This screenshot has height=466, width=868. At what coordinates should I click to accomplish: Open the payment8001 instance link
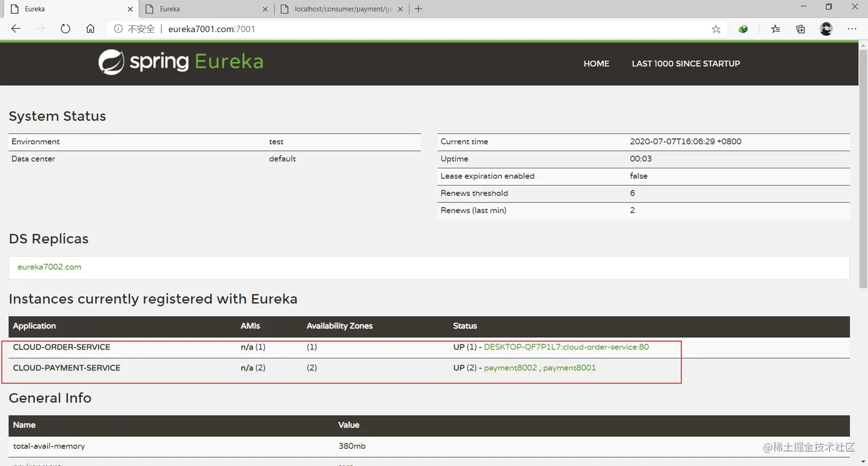pyautogui.click(x=569, y=368)
